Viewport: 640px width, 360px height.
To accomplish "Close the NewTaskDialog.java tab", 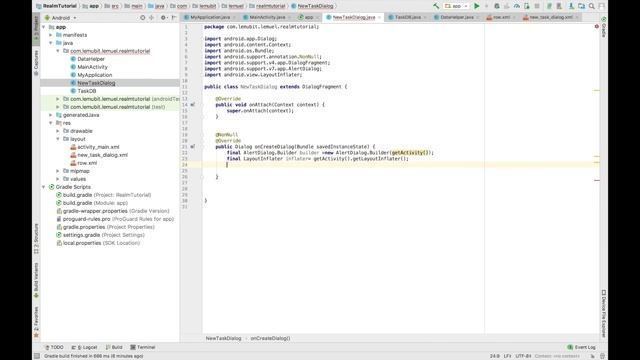I will coord(379,18).
